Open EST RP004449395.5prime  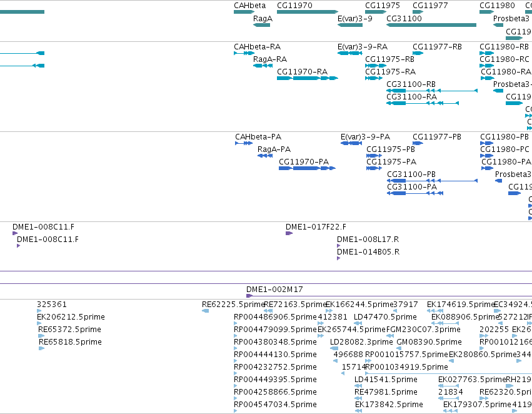click(275, 380)
